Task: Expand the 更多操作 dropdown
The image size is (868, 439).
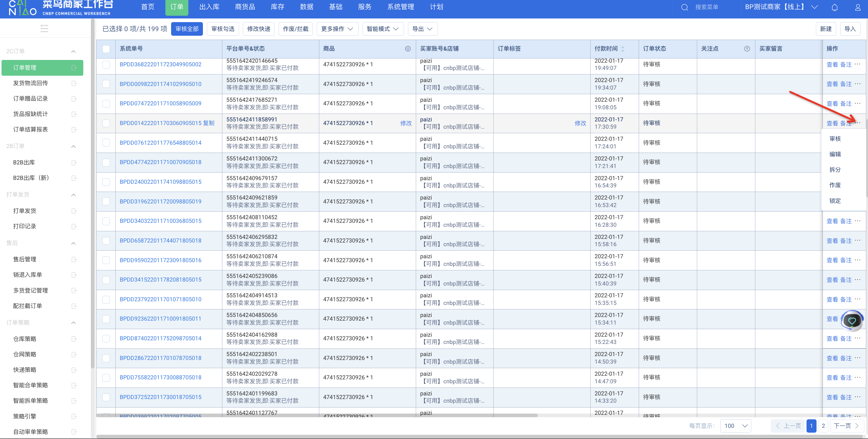Action: (336, 29)
